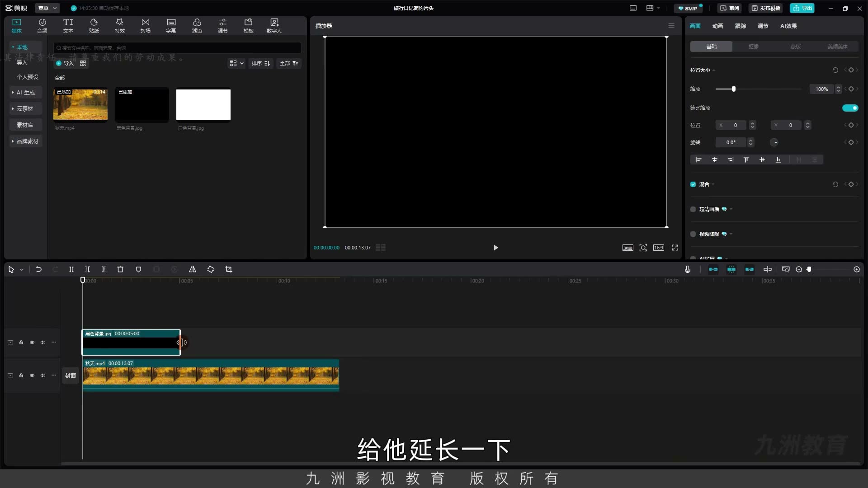Switch to the AI效果 tab
Image resolution: width=868 pixels, height=488 pixels.
788,26
